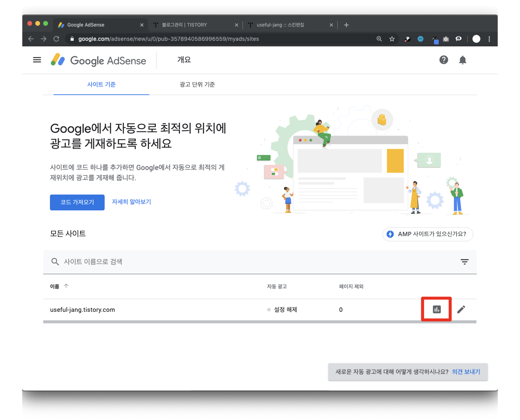The width and height of the screenshot is (520, 420).
Task: Reload the page with the refresh icon
Action: 56,39
